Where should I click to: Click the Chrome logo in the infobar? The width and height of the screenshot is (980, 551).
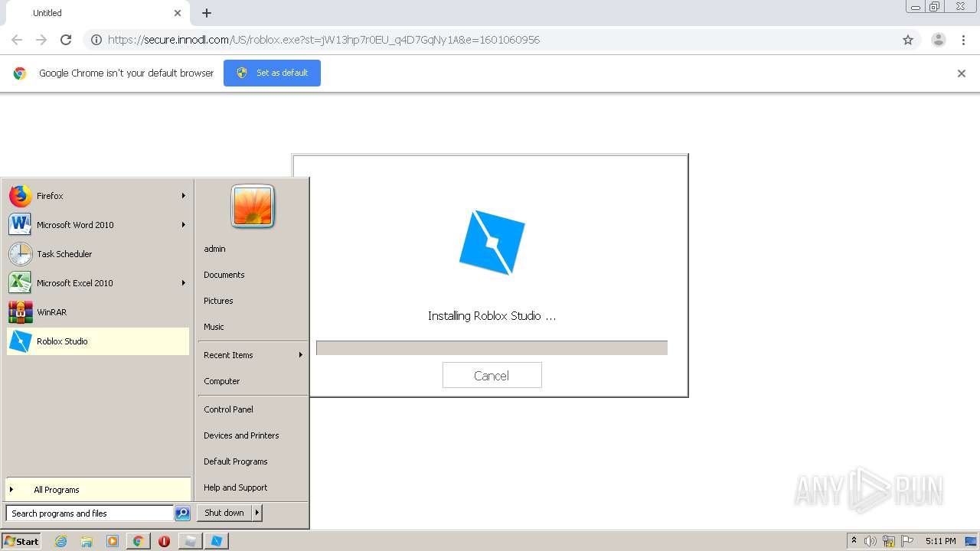pyautogui.click(x=20, y=73)
